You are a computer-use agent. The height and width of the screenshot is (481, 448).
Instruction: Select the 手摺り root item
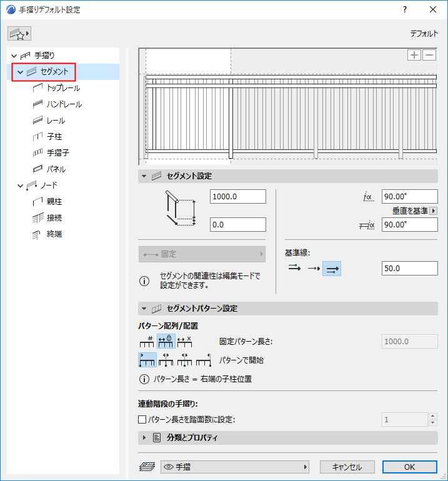click(x=44, y=56)
